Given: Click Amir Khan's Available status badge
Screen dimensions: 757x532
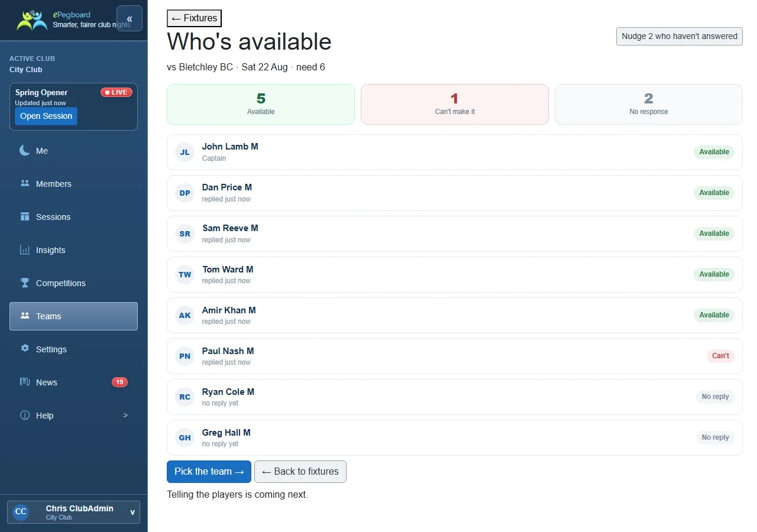Looking at the screenshot, I should tap(714, 315).
